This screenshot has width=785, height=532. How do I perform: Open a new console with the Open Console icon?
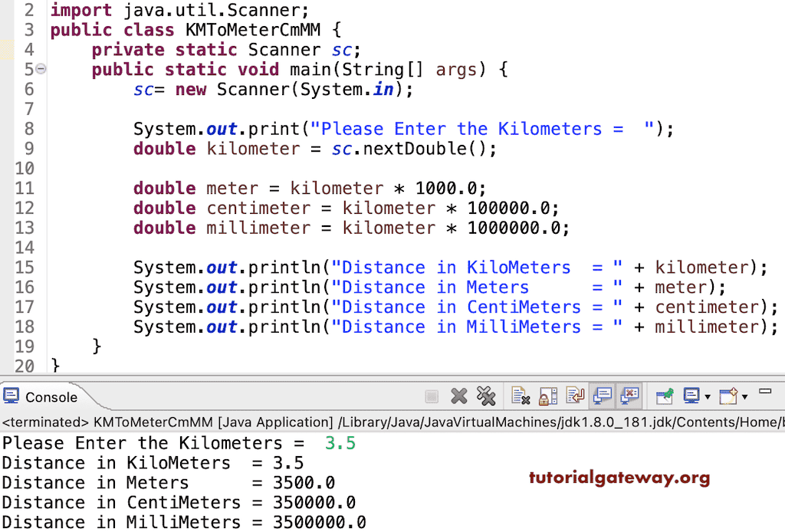pyautogui.click(x=730, y=396)
